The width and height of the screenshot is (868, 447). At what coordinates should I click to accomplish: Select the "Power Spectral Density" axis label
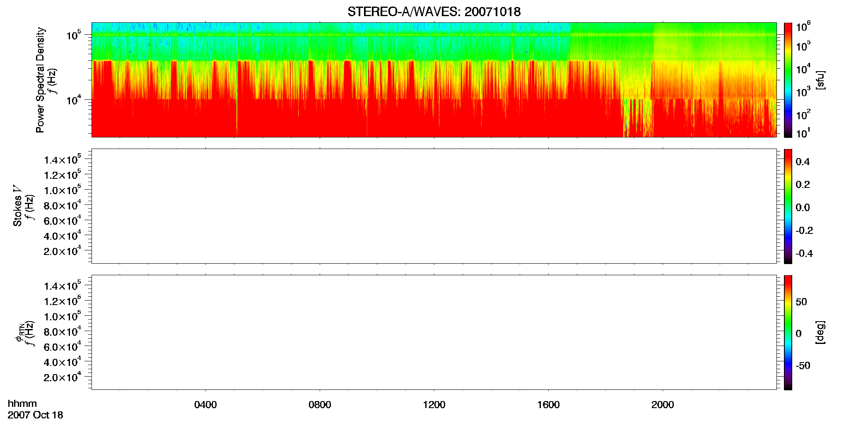pos(40,80)
